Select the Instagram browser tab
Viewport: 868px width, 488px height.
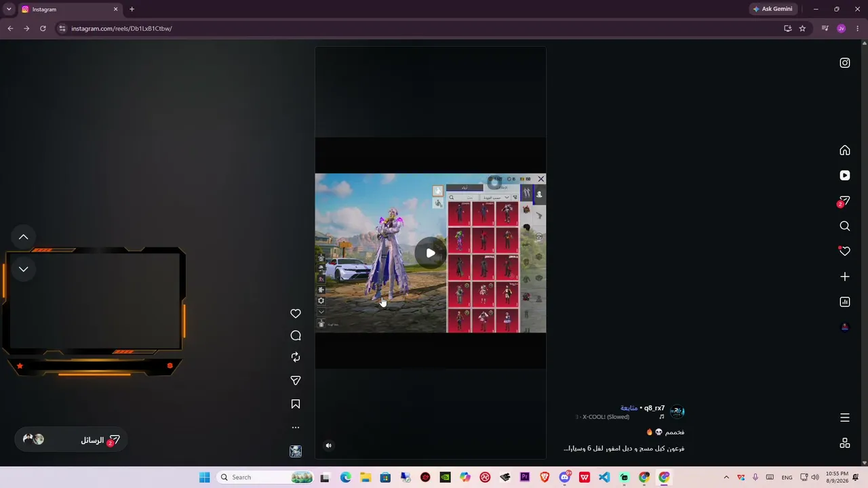point(70,9)
